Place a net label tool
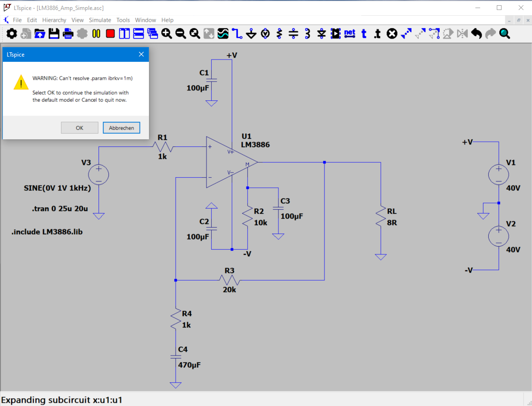 350,33
